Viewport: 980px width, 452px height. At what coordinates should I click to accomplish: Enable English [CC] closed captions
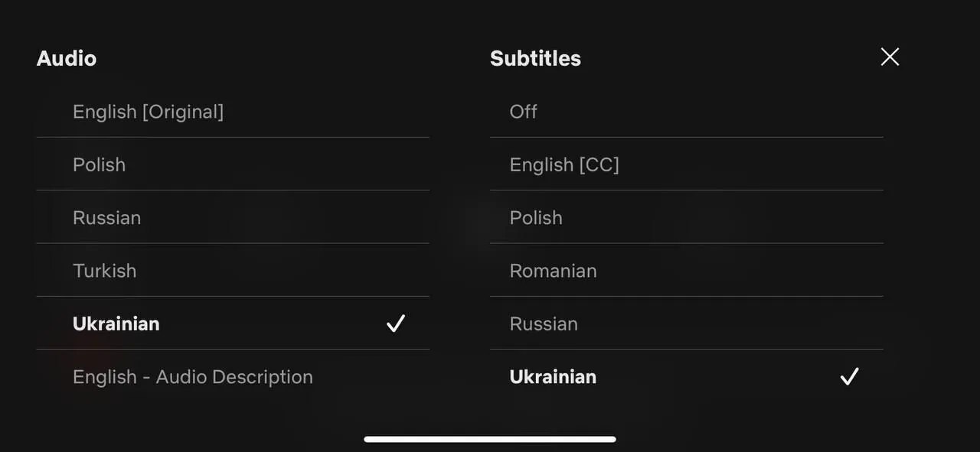point(564,164)
